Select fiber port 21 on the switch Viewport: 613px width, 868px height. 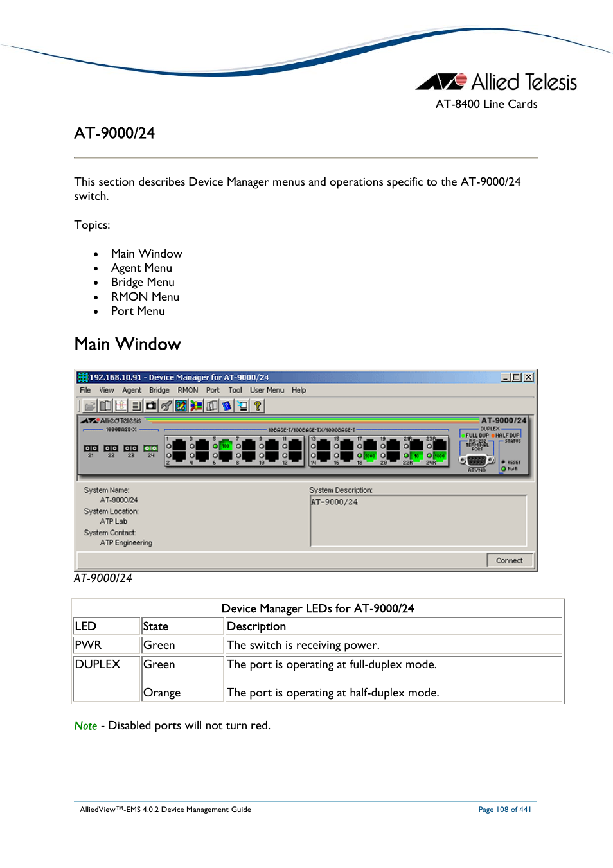coord(91,448)
